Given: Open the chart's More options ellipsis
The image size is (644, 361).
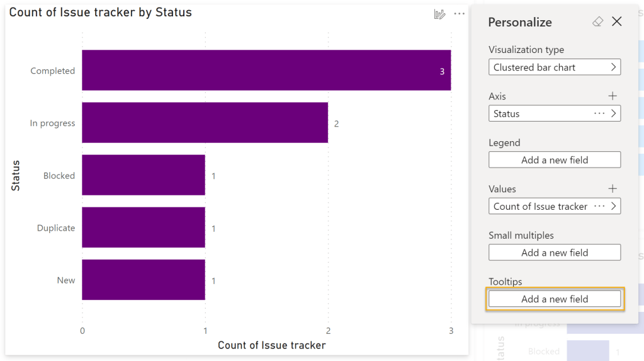Looking at the screenshot, I should [460, 14].
